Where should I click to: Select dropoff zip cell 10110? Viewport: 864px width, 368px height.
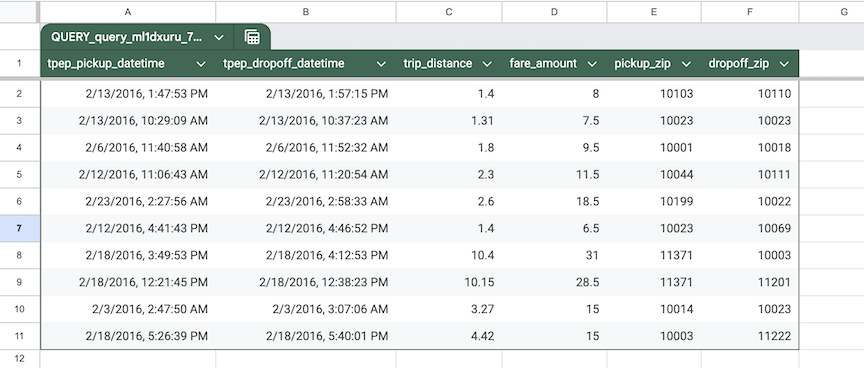tap(750, 94)
